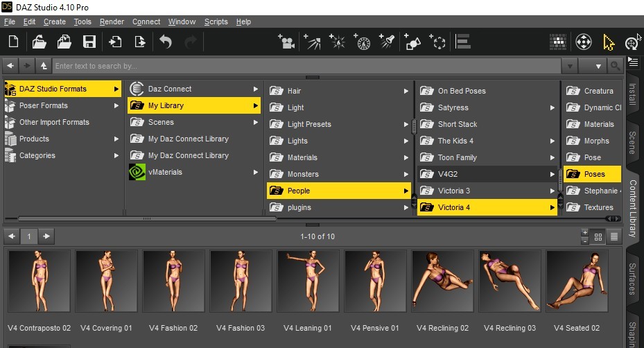The height and width of the screenshot is (348, 644).
Task: Expand DAZ Studio Formats submenu arrow
Action: [x=116, y=89]
